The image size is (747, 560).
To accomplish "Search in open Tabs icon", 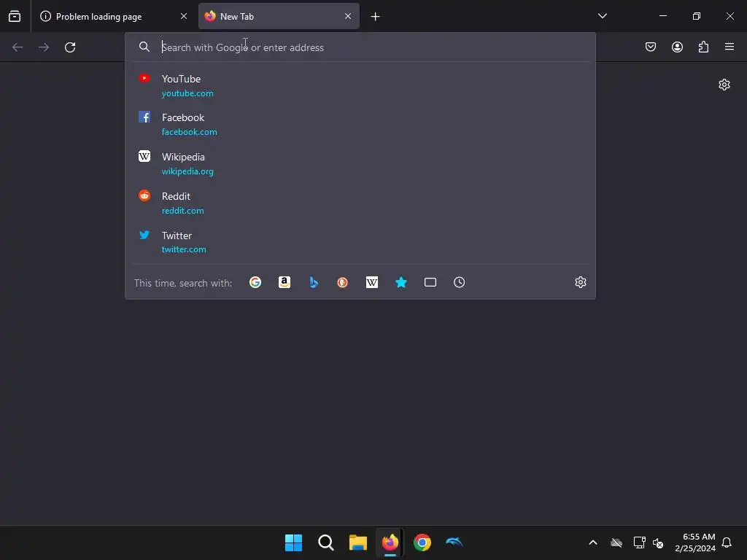I will coord(430,282).
